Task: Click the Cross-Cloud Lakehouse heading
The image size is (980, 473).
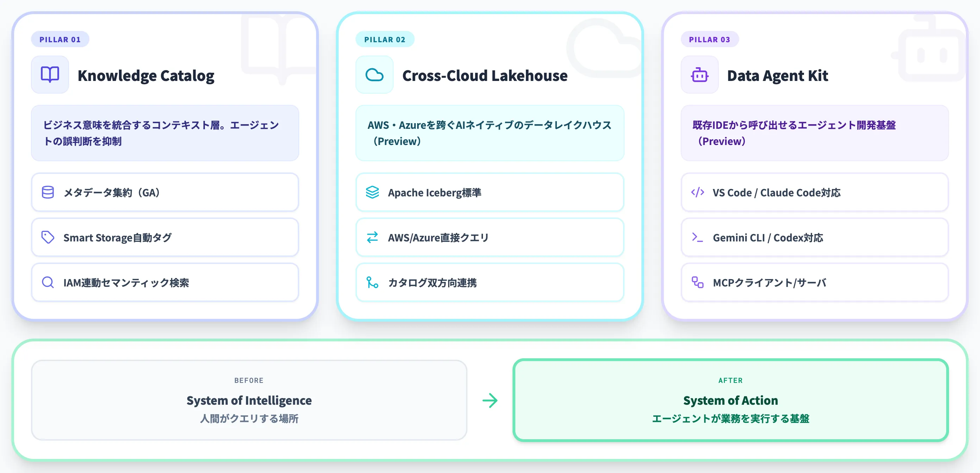Action: (x=484, y=75)
